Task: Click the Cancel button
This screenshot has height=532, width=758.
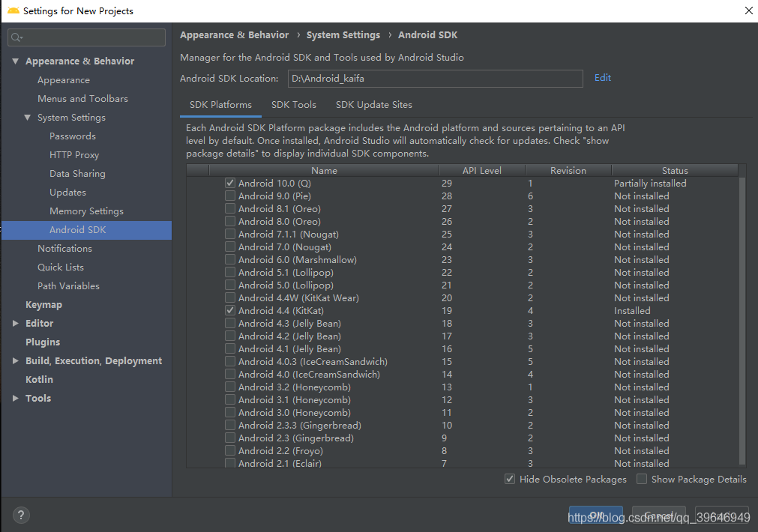Action: [x=658, y=515]
